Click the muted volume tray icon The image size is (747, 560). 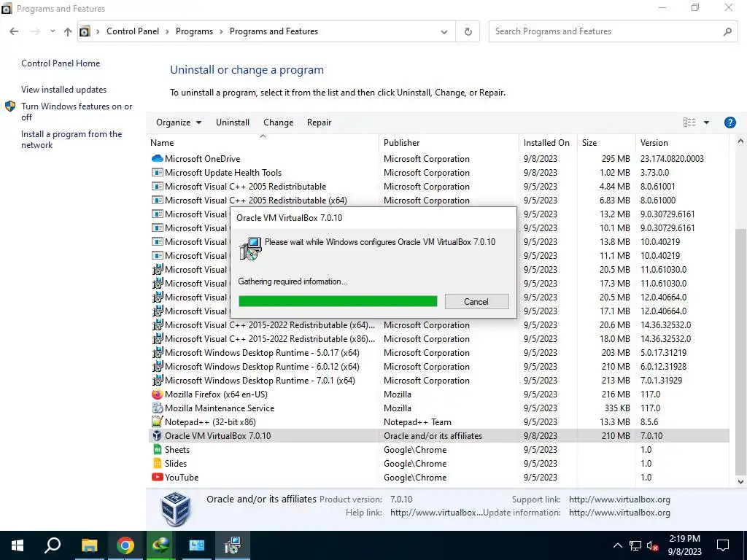coord(652,545)
